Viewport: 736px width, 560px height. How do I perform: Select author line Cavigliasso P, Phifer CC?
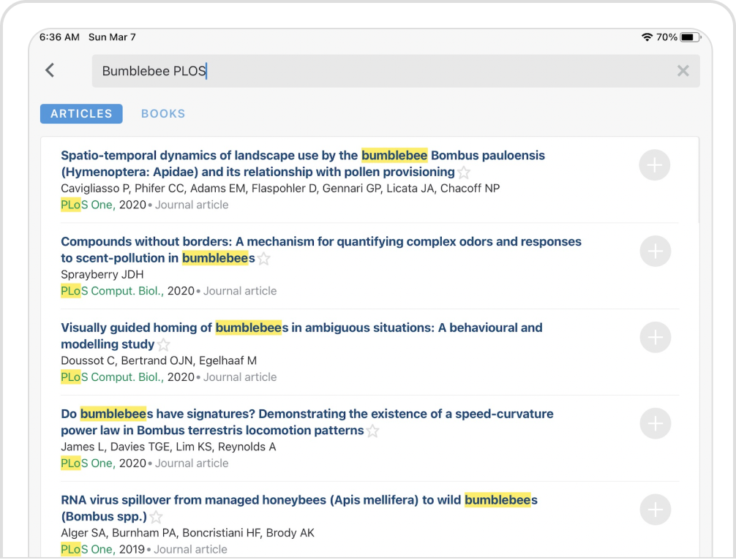280,189
